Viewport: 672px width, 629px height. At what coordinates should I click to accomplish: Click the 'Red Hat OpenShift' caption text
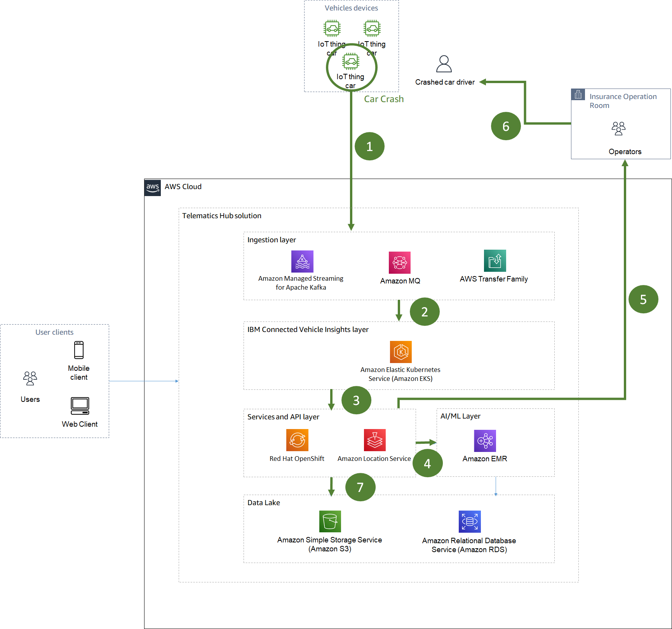[x=297, y=459]
